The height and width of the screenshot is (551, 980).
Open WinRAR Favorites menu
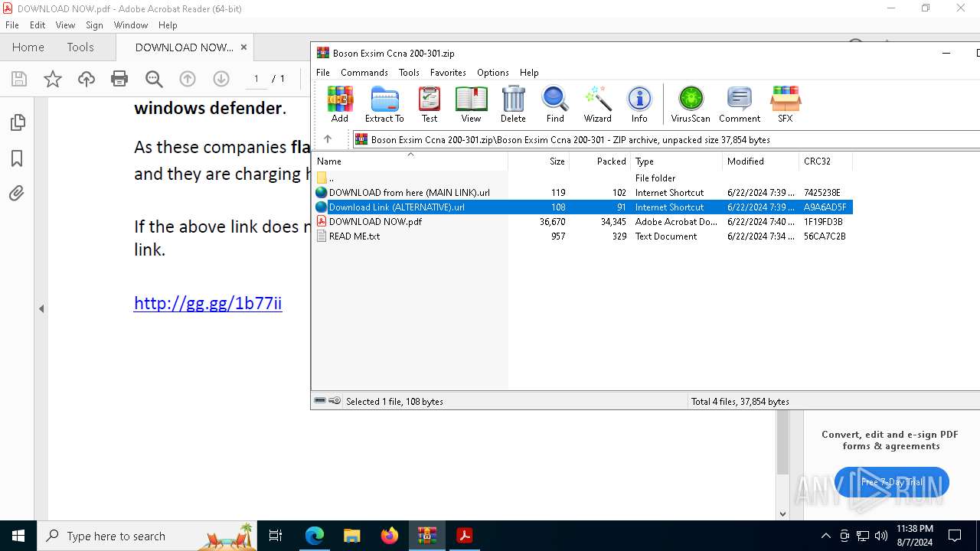[x=448, y=72]
